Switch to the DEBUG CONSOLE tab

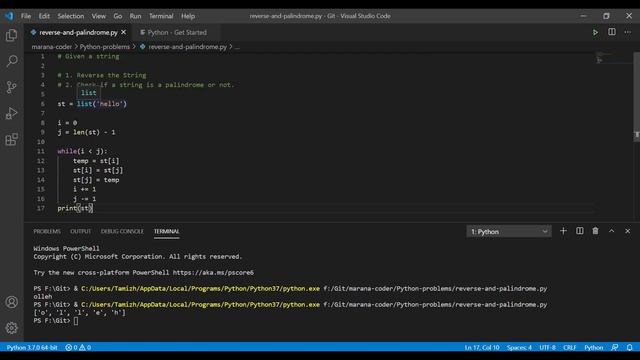coord(122,231)
